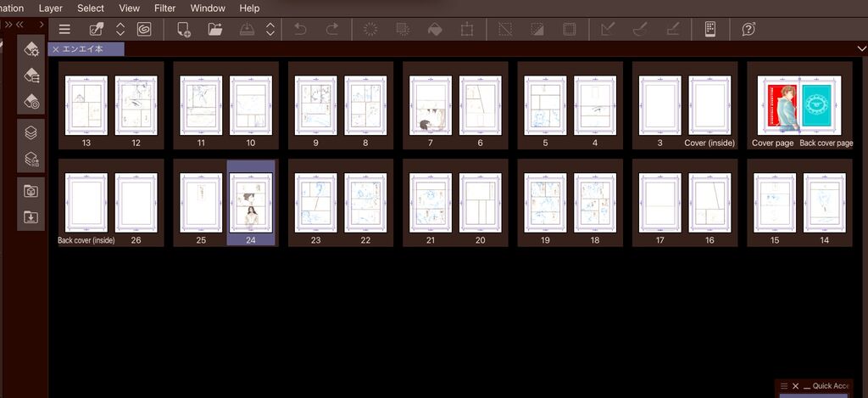Viewport: 868px width, 398px height.
Task: Open the command bar hamburger menu
Action: (x=64, y=30)
